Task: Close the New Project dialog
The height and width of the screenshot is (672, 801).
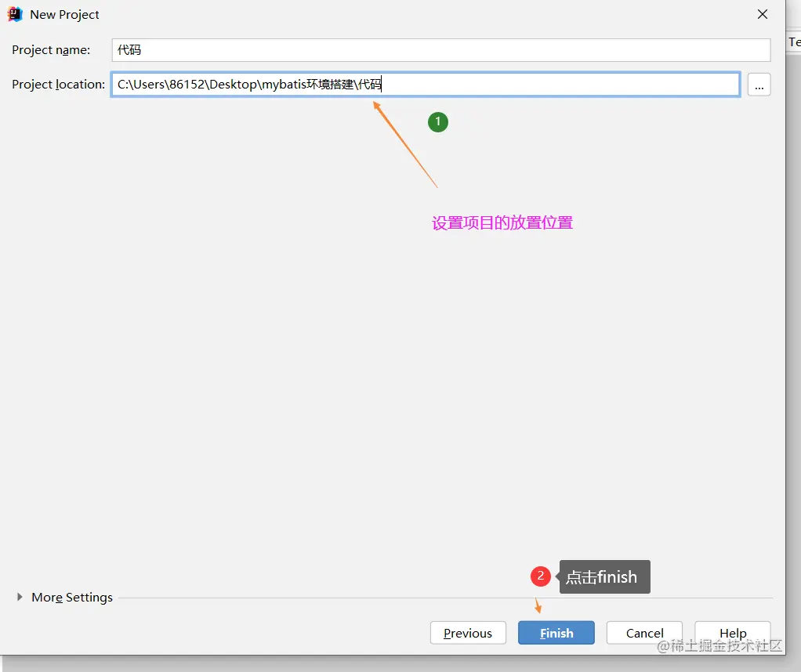Action: pos(762,14)
